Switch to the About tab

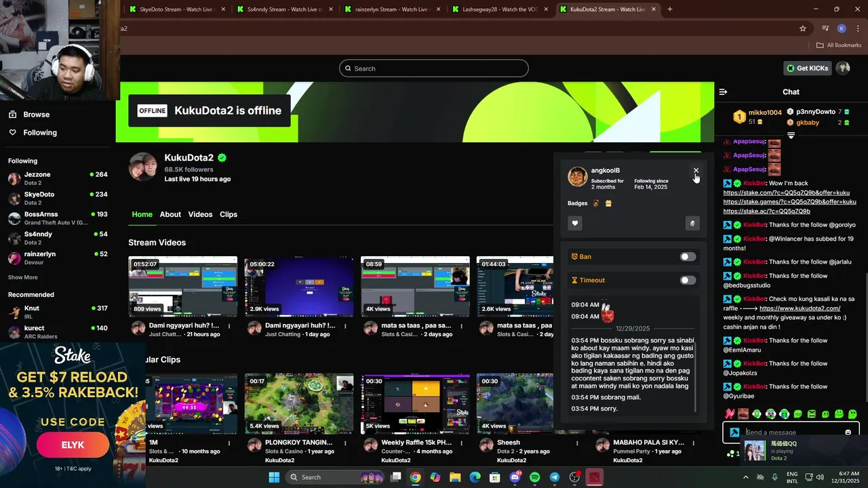point(170,214)
